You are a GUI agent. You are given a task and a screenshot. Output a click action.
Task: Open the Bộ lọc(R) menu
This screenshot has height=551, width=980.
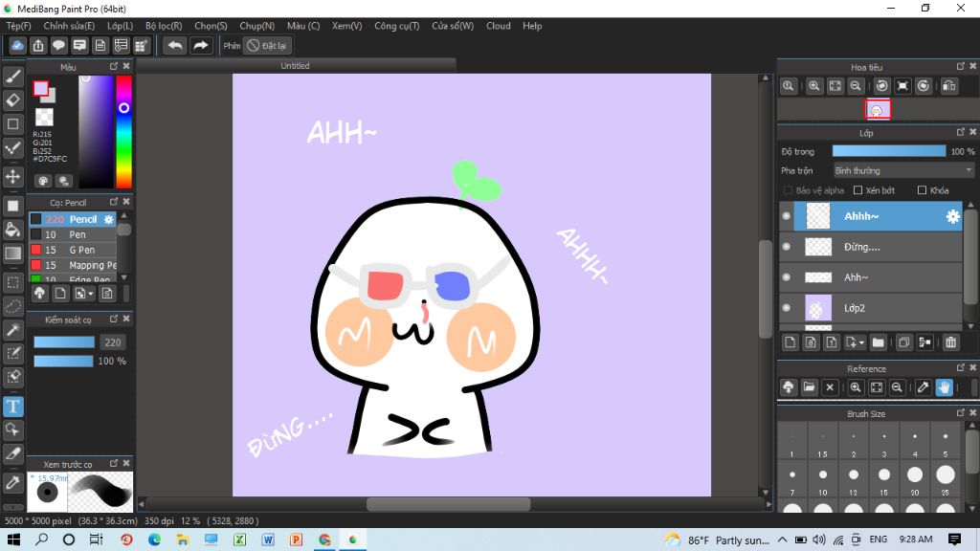point(164,26)
